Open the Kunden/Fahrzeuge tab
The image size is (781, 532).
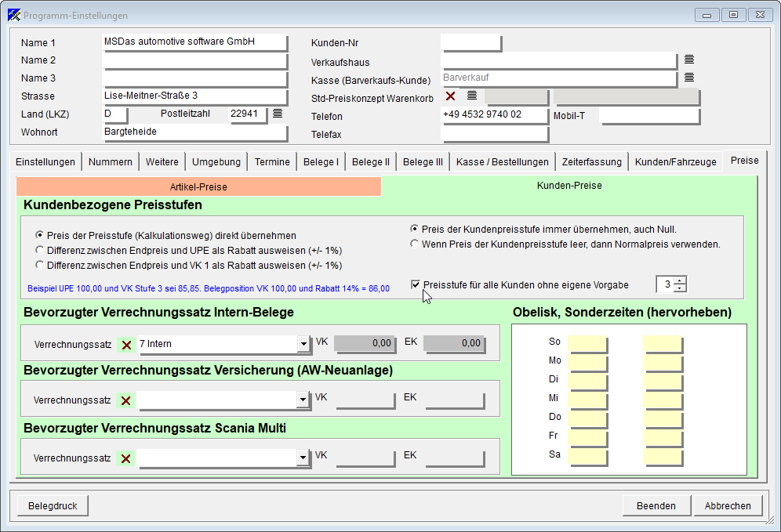click(x=675, y=161)
